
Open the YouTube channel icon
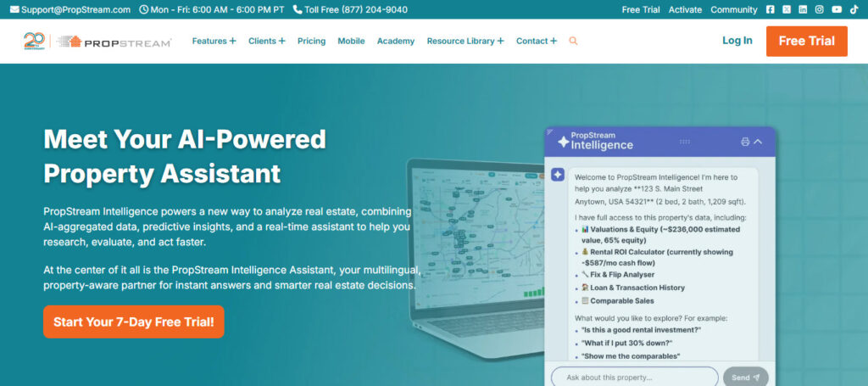pos(837,9)
